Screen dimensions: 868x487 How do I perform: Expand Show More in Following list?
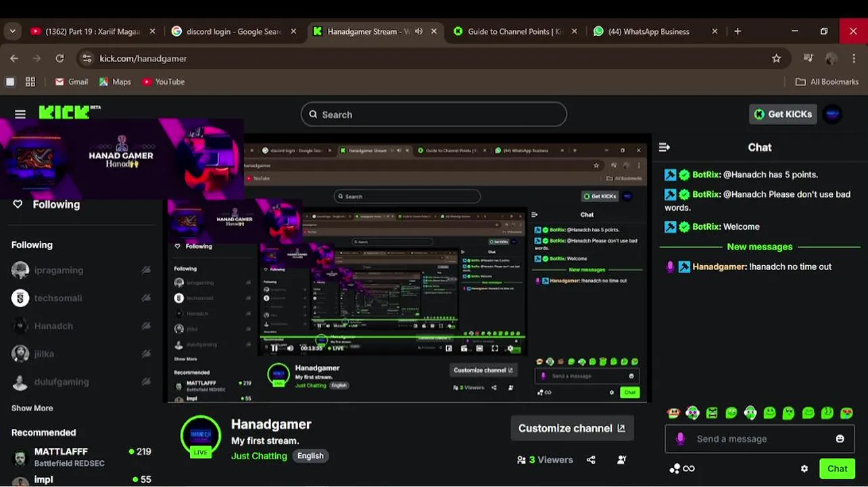[x=32, y=408]
